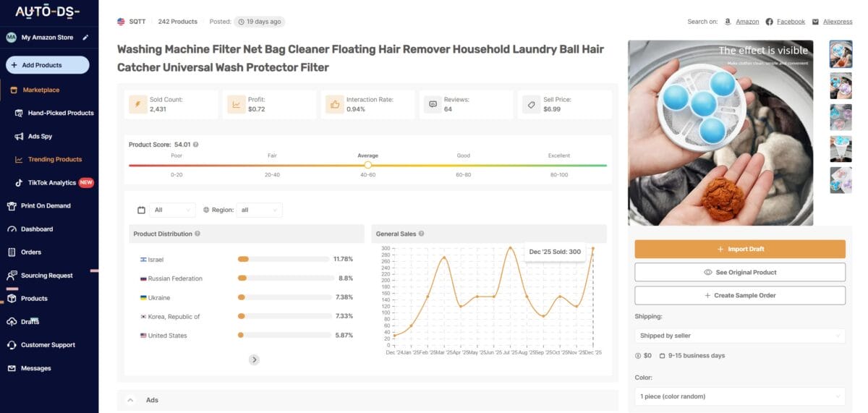This screenshot has width=868, height=413.
Task: Click the Hand-Picked Products icon
Action: 20,113
